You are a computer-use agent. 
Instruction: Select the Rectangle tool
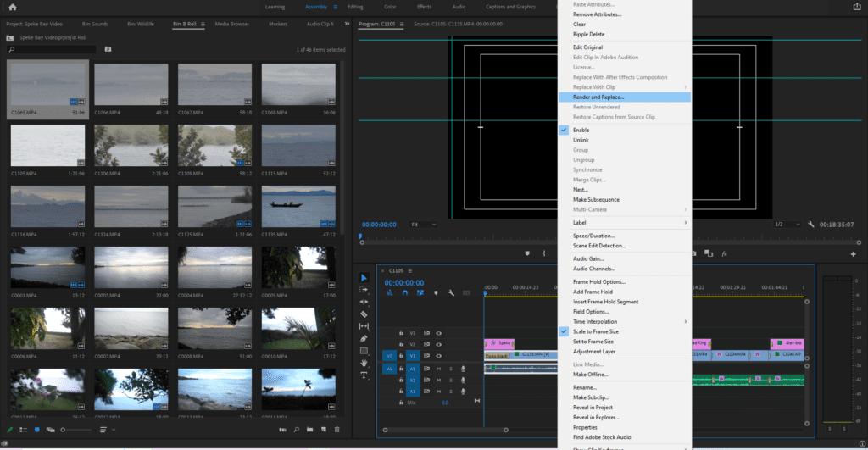click(x=364, y=350)
